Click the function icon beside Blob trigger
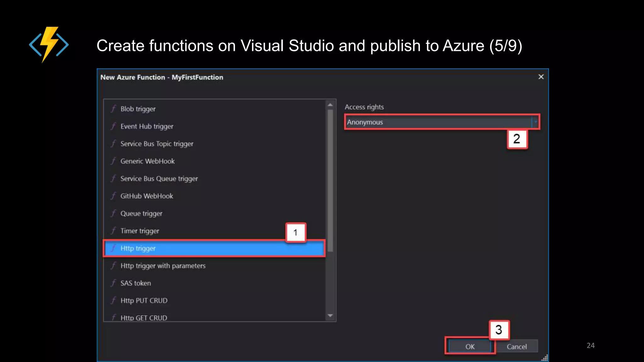The height and width of the screenshot is (362, 644). click(114, 109)
